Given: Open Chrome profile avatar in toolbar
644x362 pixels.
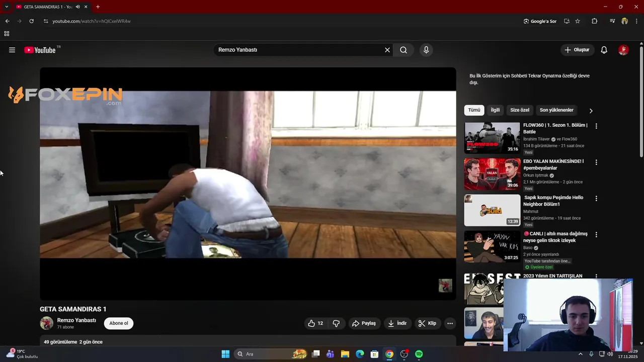Looking at the screenshot, I should pyautogui.click(x=624, y=21).
